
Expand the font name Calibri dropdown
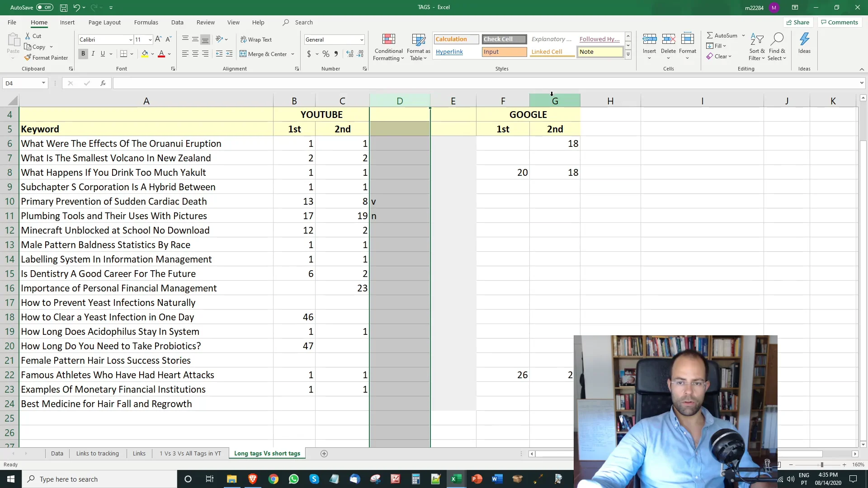131,40
